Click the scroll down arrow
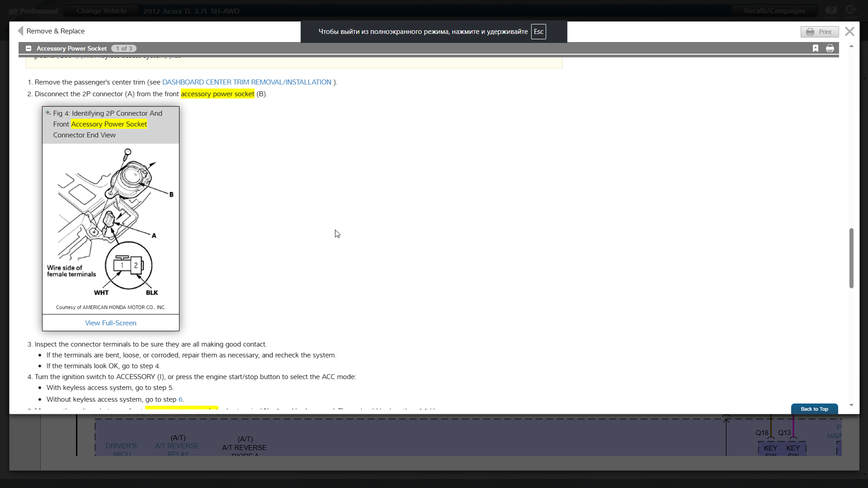868x488 pixels. tap(851, 405)
